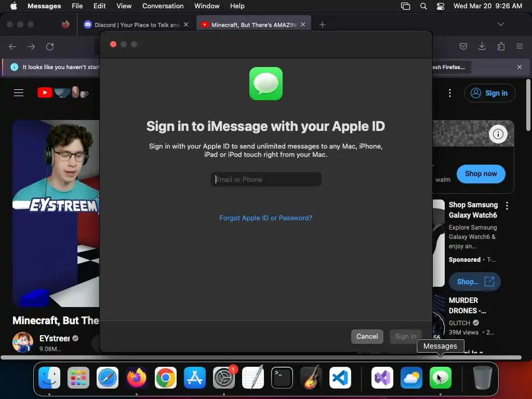Viewport: 532px width, 399px height.
Task: Open the Apple menu
Action: point(14,6)
